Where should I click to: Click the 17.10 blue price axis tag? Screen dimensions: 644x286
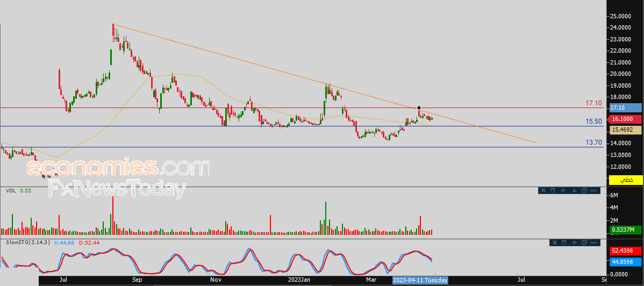pos(626,108)
